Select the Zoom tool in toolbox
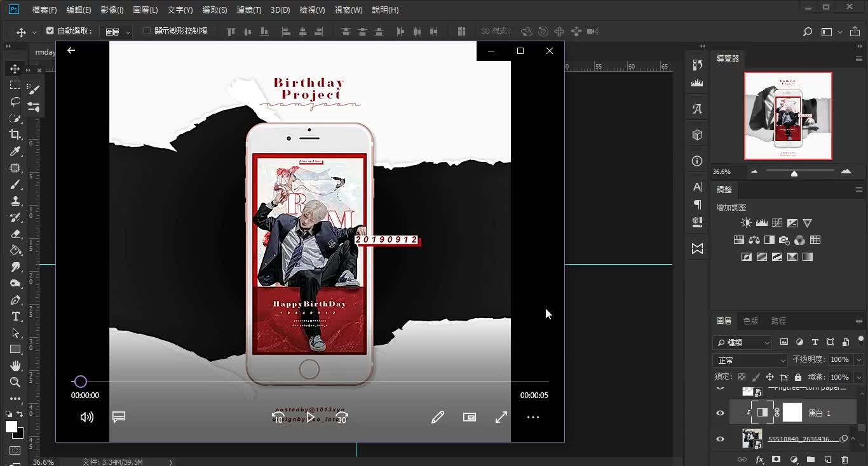Screen dimensions: 868x466 (x=15, y=382)
